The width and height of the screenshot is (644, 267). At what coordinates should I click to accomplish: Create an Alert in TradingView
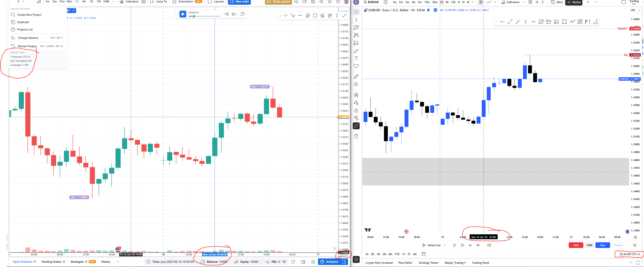coord(557,2)
